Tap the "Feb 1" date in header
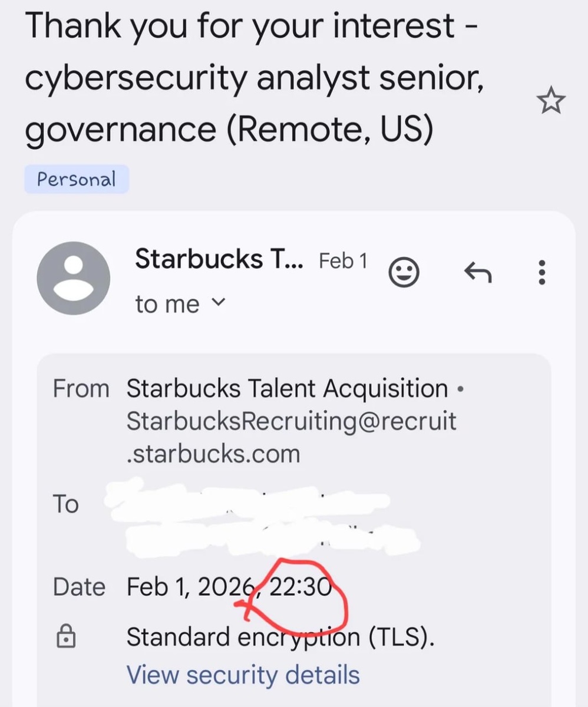588x707 pixels. click(342, 260)
